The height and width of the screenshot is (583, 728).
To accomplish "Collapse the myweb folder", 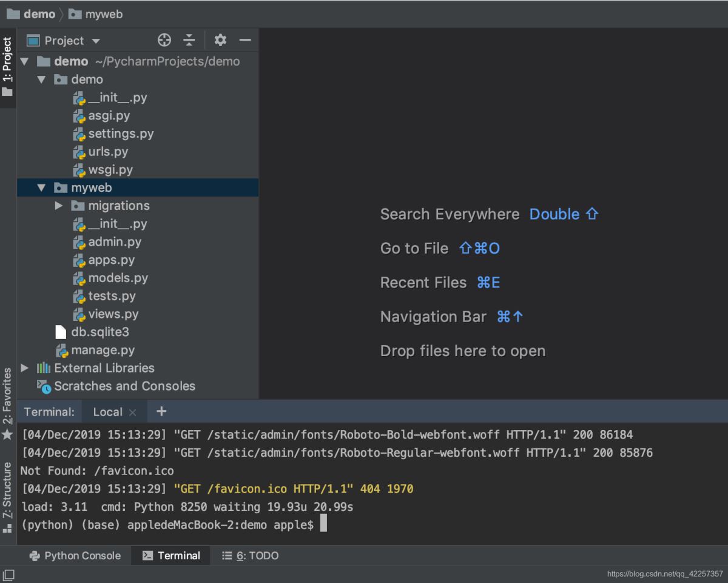I will click(x=41, y=188).
